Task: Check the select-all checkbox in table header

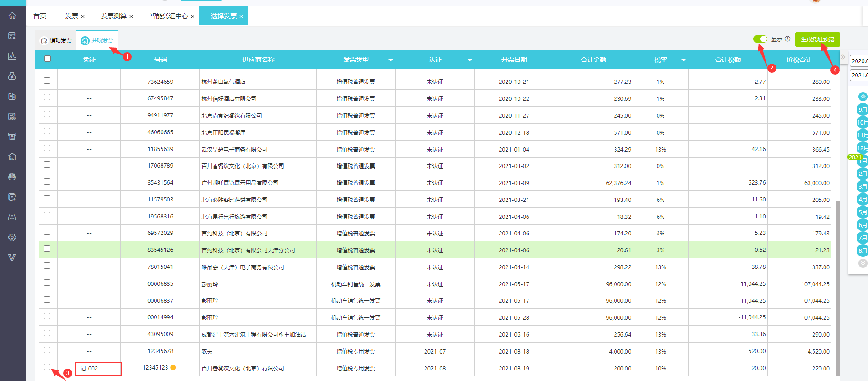Action: tap(48, 59)
